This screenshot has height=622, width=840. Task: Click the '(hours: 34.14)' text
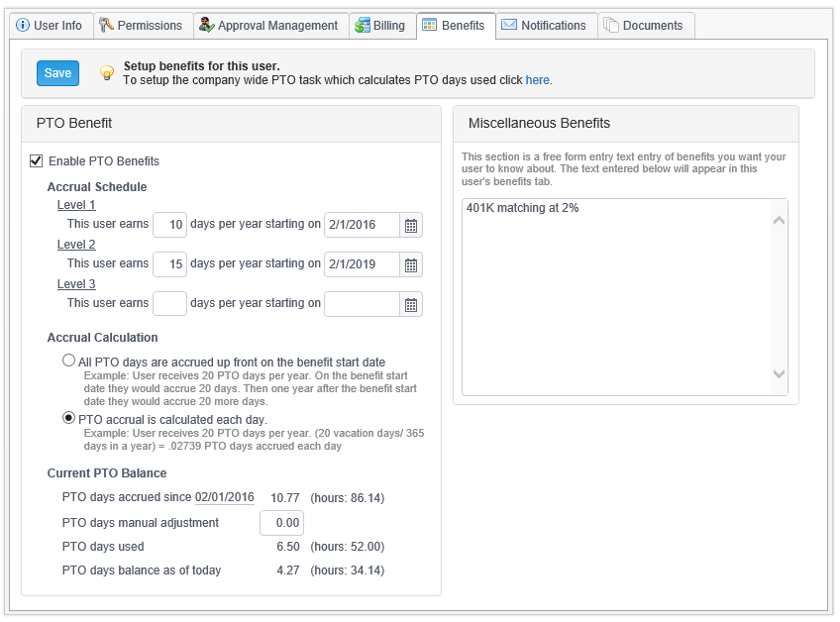(x=347, y=570)
